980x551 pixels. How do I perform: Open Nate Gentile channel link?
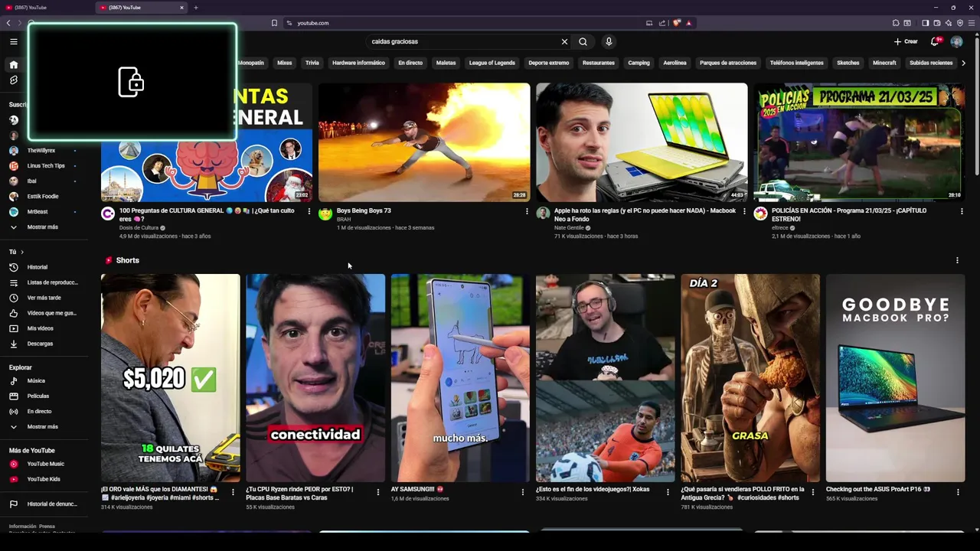[569, 227]
